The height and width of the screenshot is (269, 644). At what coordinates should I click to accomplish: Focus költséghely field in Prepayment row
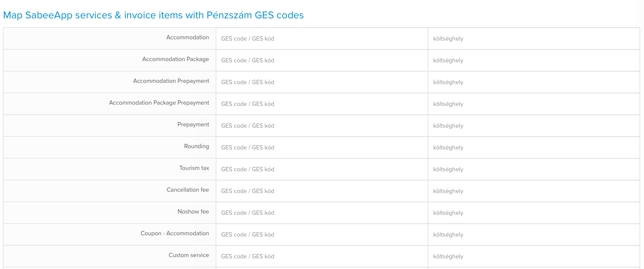tap(534, 126)
